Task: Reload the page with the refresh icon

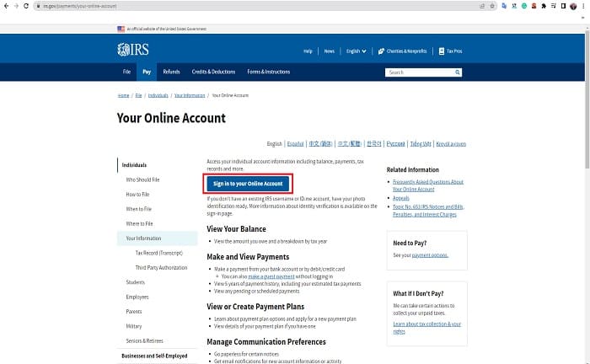Action: tap(26, 6)
